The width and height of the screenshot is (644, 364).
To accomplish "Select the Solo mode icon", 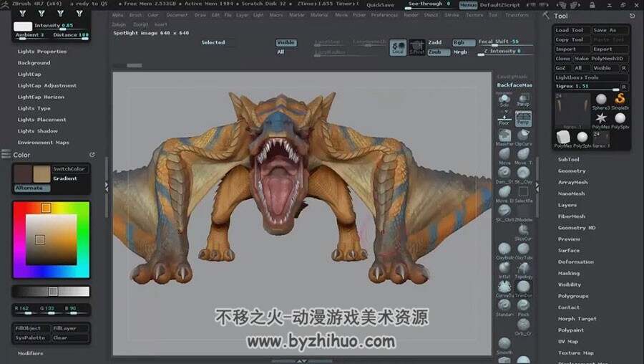I will coord(504,99).
